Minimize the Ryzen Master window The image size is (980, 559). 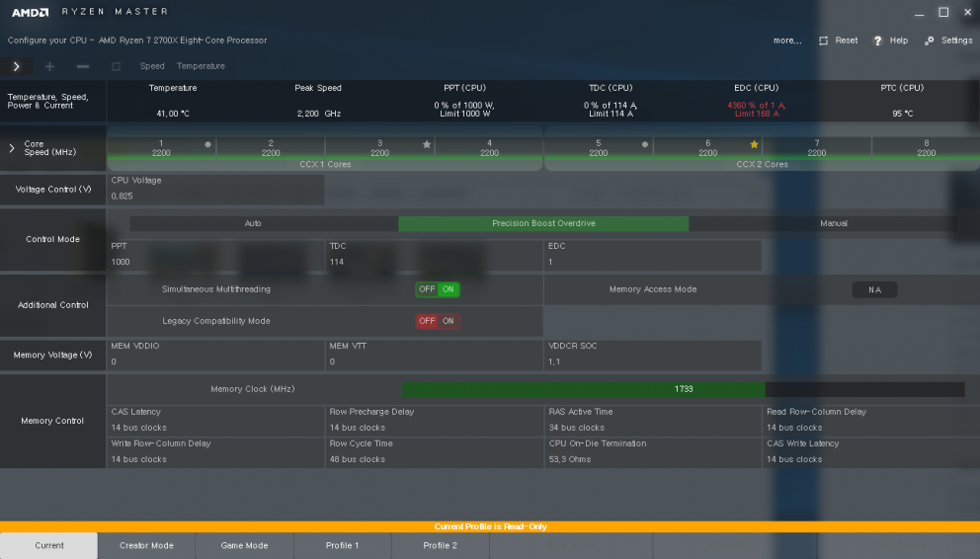(919, 13)
